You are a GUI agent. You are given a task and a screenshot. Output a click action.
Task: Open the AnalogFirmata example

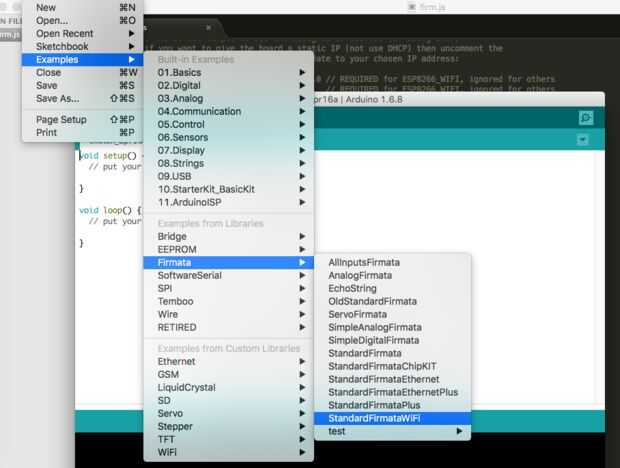(x=393, y=276)
